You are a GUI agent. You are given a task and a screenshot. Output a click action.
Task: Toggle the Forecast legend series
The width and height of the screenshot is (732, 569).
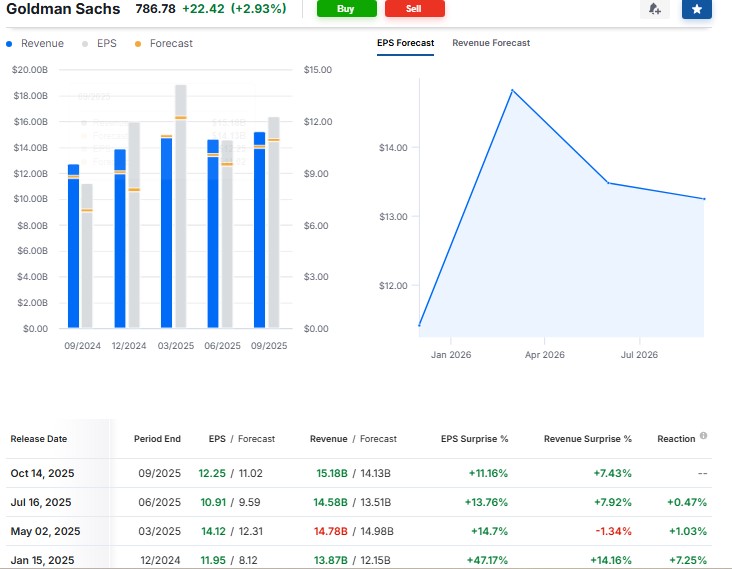pyautogui.click(x=163, y=44)
